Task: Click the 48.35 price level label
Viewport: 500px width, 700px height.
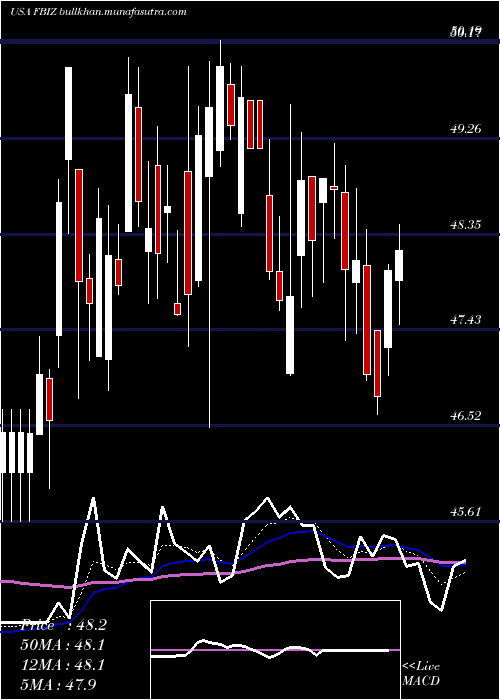Action: 466,225
